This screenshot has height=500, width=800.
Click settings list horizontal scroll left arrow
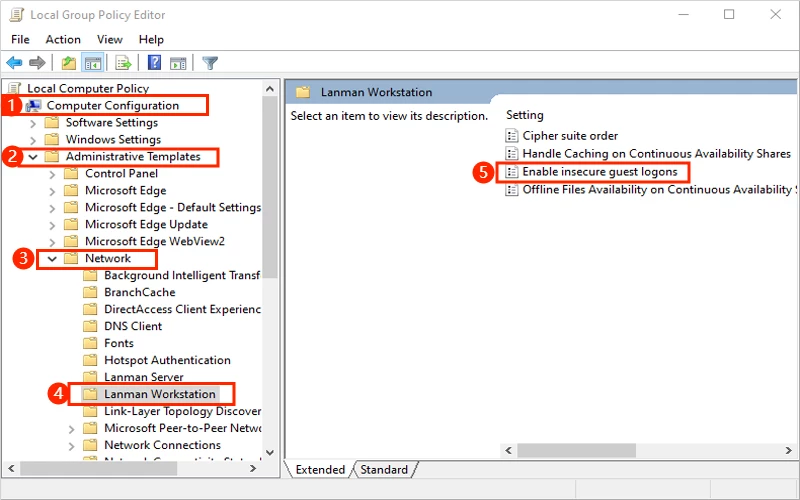coord(509,450)
